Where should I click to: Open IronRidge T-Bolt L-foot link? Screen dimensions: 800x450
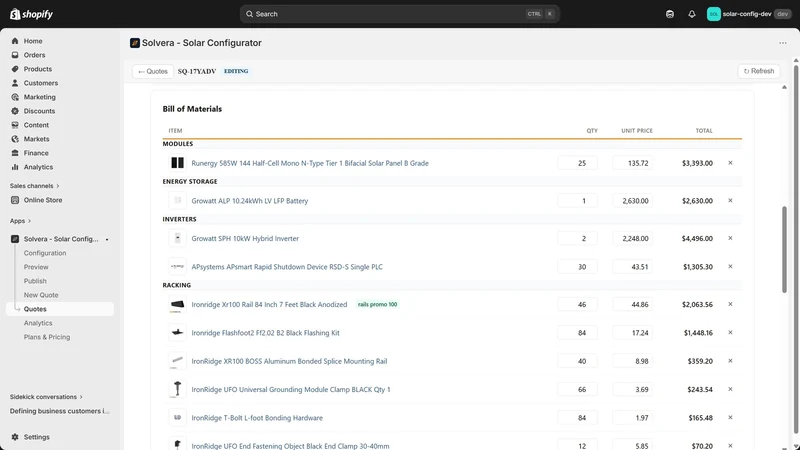coord(257,418)
